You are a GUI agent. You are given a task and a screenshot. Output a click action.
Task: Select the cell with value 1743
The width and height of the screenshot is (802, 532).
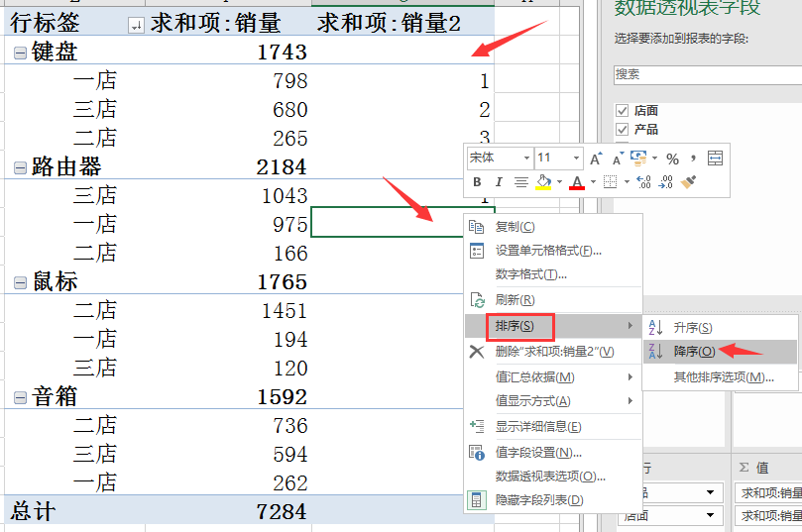229,52
